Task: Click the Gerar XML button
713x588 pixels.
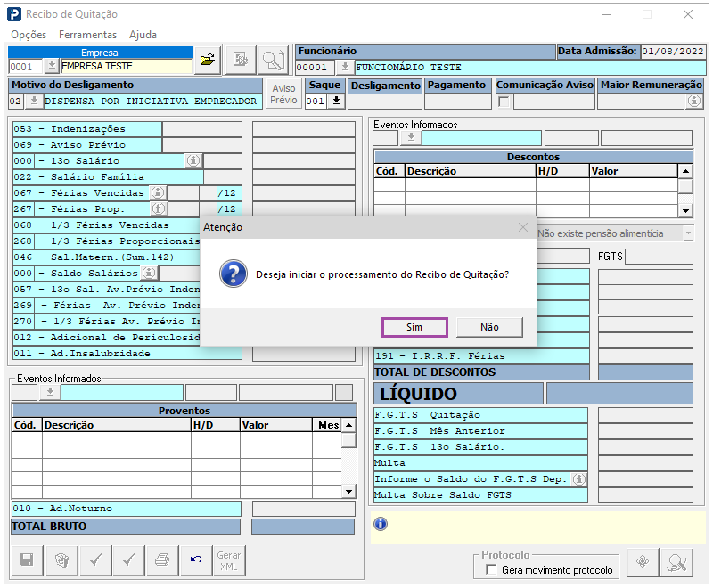Action: point(229,560)
